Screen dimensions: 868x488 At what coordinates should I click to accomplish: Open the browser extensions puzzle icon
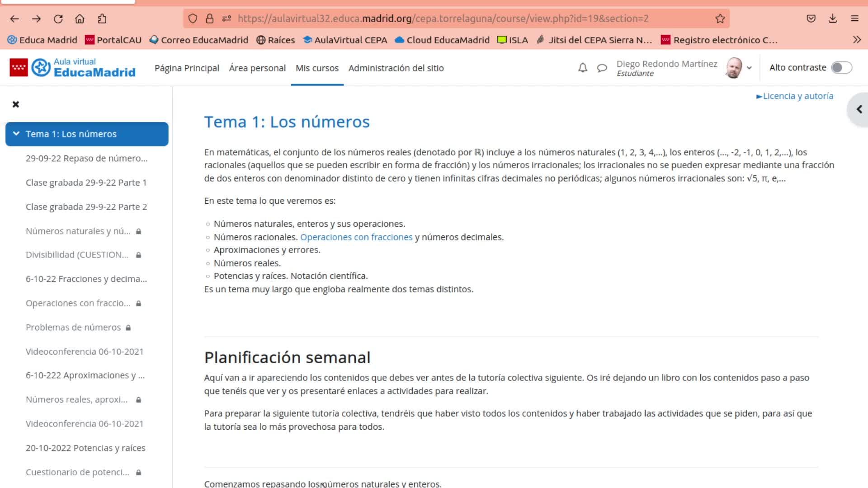[102, 19]
